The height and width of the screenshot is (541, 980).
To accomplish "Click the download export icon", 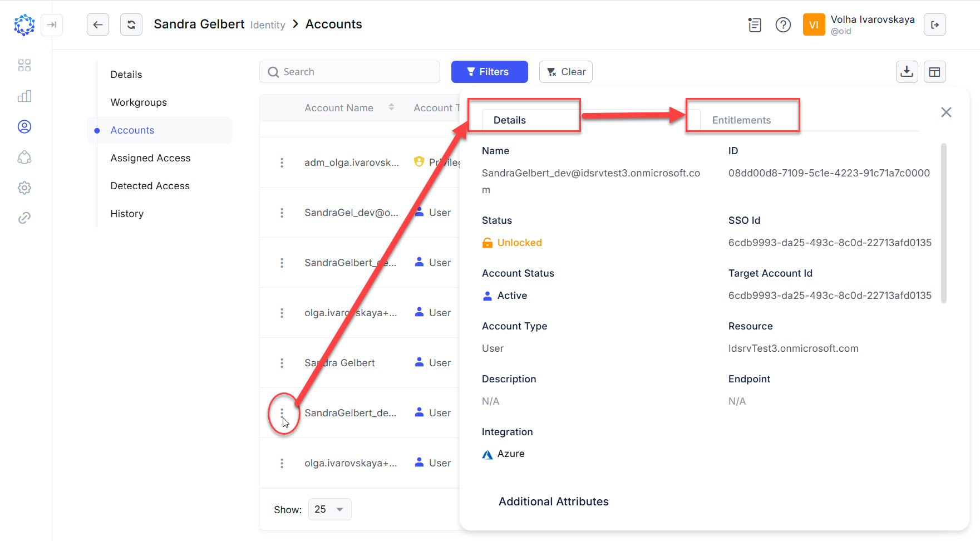I will pos(907,72).
